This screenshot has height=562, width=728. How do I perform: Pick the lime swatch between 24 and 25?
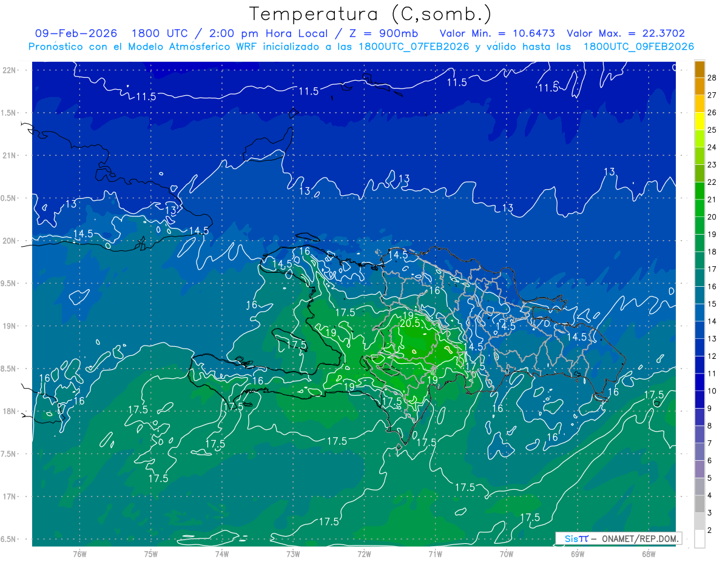[699, 138]
